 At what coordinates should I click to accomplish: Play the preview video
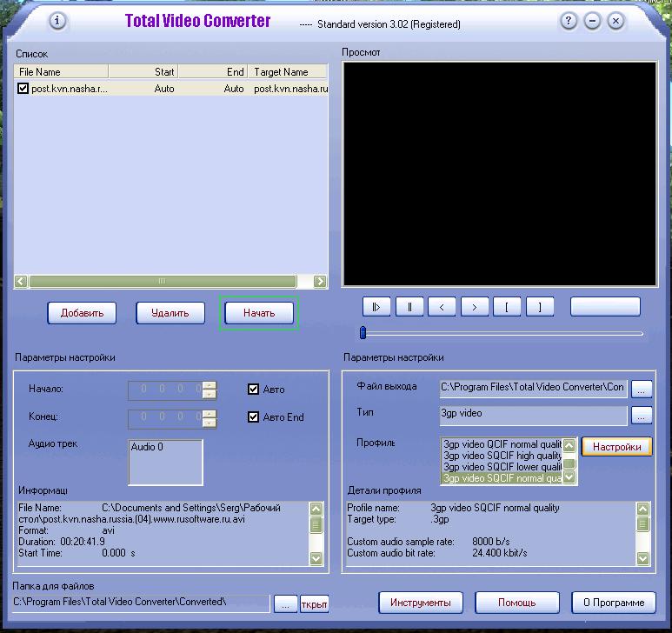pyautogui.click(x=376, y=307)
